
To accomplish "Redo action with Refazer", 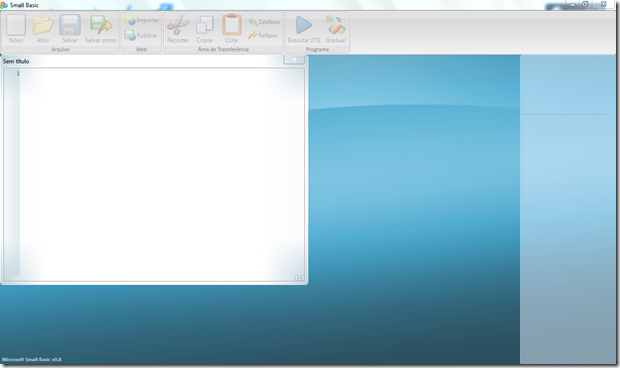I will tap(263, 35).
